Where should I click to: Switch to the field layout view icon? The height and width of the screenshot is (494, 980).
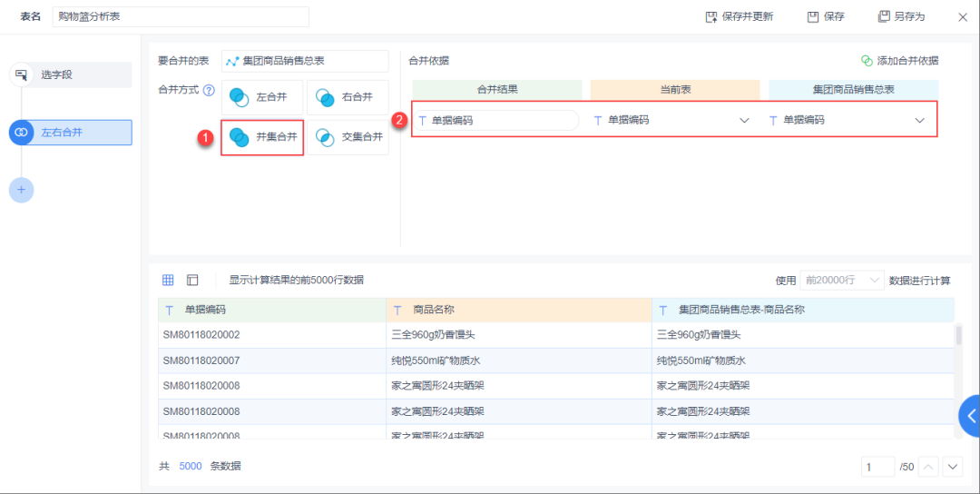click(x=192, y=280)
